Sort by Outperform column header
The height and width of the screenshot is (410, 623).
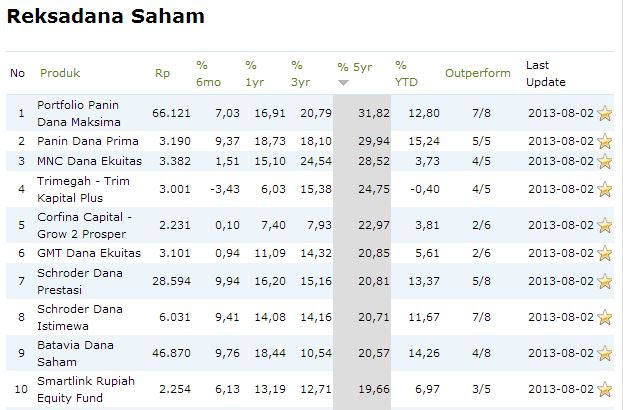pos(478,73)
